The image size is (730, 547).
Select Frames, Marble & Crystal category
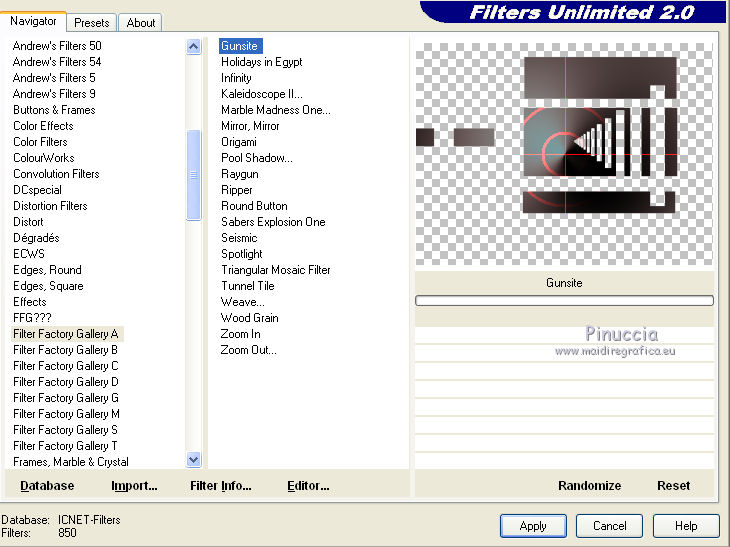point(71,462)
